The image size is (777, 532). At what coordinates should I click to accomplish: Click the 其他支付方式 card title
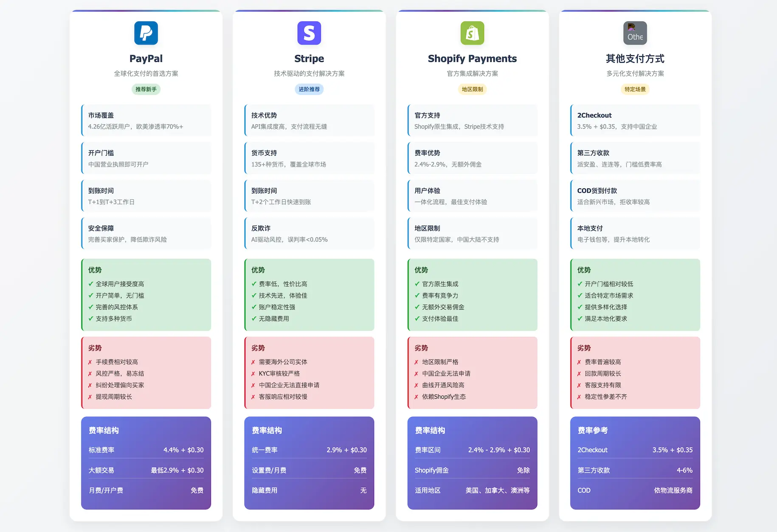pyautogui.click(x=635, y=59)
